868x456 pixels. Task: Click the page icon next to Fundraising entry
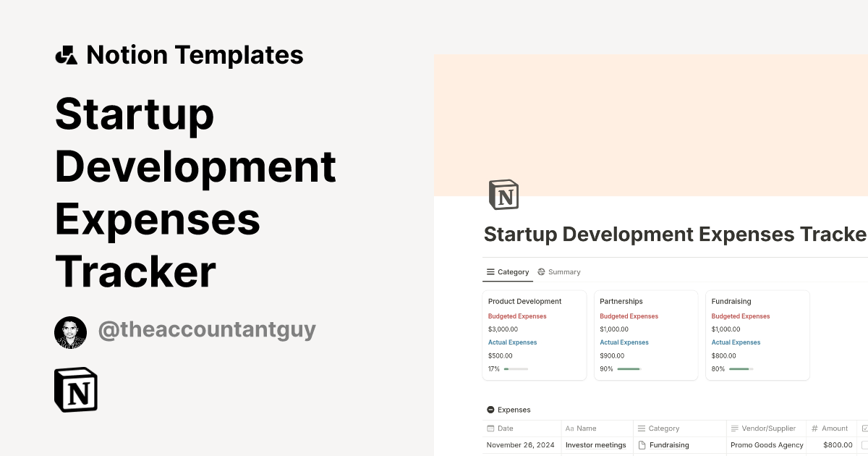(642, 445)
